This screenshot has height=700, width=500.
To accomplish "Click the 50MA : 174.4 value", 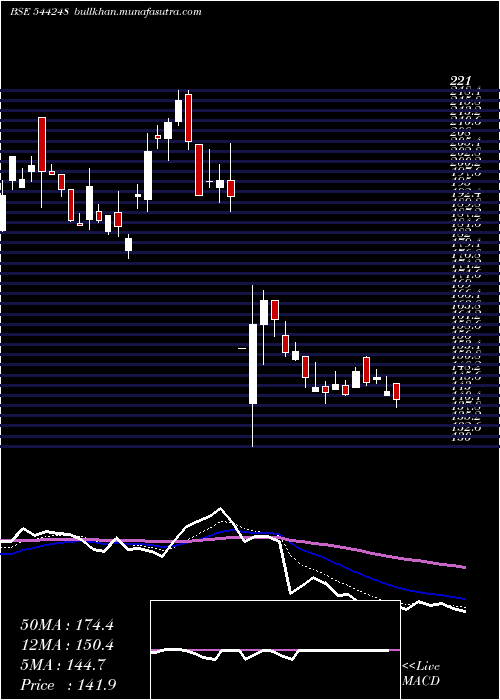I will [67, 625].
